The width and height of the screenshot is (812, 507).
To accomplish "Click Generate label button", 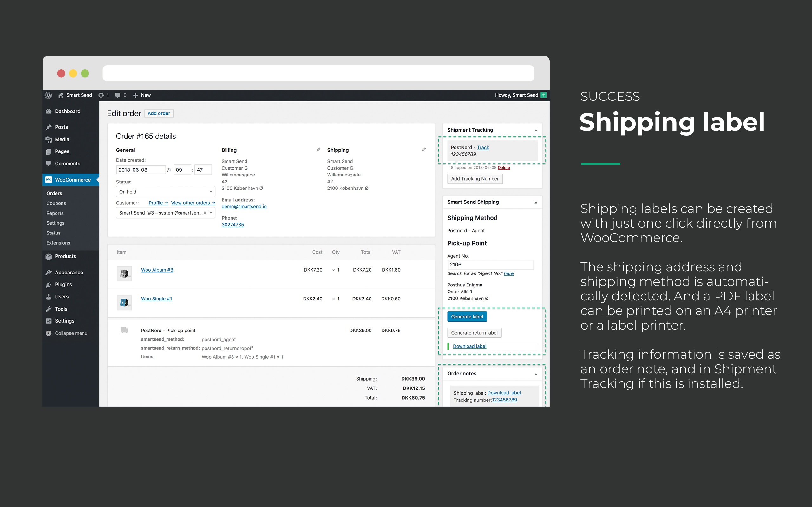I will [467, 316].
